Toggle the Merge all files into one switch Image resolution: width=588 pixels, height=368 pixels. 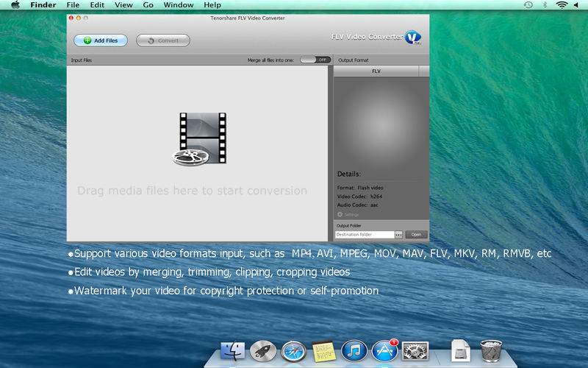click(x=315, y=60)
